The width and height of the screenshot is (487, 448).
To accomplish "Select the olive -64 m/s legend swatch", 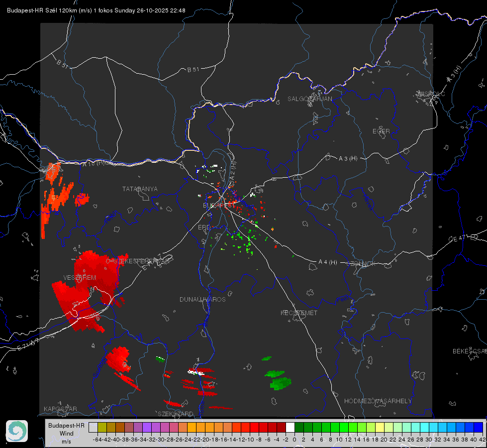I will pyautogui.click(x=102, y=427).
